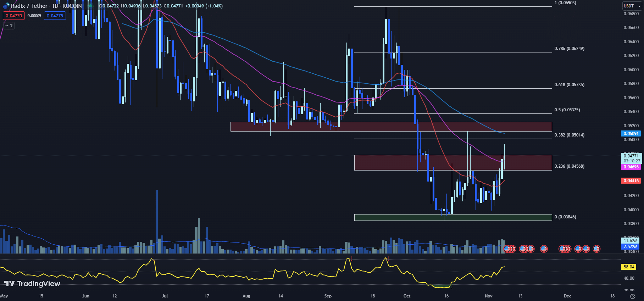Click the Dec label on time axis
The image size is (644, 301).
[567, 296]
